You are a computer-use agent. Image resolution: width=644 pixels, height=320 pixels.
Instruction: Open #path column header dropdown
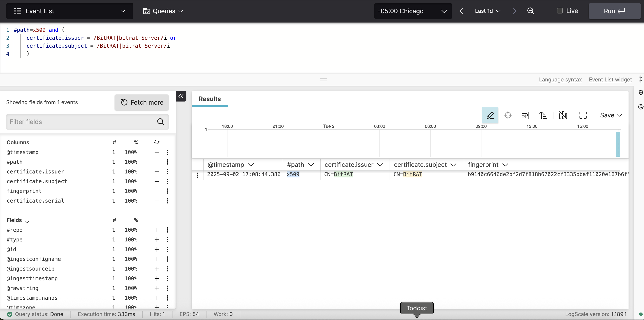coord(311,165)
